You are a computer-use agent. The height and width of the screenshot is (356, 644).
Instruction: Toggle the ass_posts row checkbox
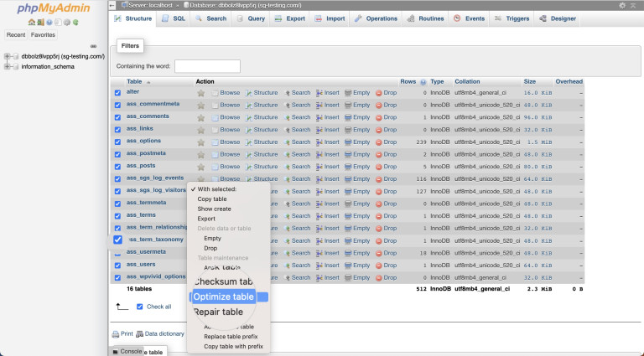pyautogui.click(x=117, y=167)
